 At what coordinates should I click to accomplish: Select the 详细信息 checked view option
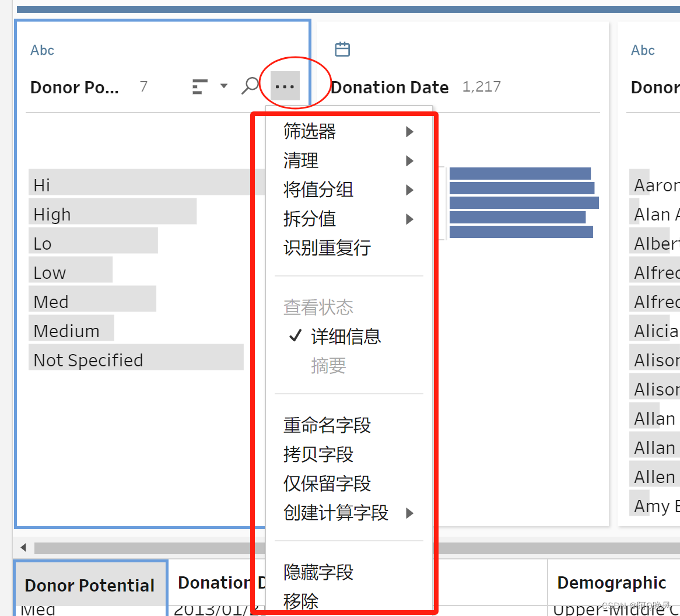point(346,337)
